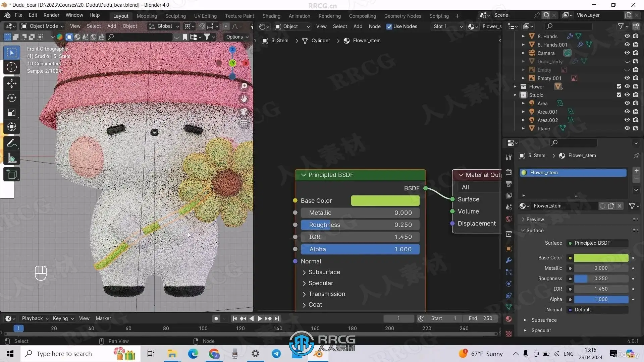Open the Object Mode dropdown

43,26
